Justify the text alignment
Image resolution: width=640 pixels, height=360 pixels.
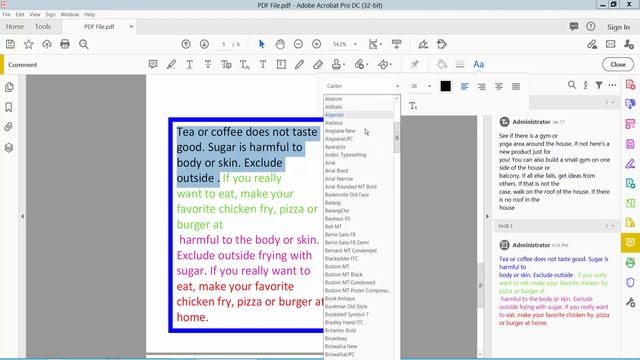pos(516,86)
